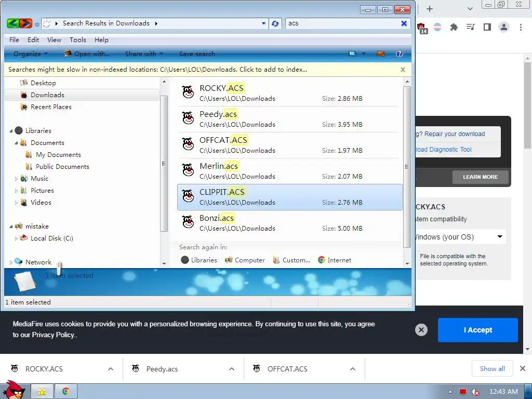Open Repair your download link
The width and height of the screenshot is (532, 399).
pyautogui.click(x=455, y=134)
